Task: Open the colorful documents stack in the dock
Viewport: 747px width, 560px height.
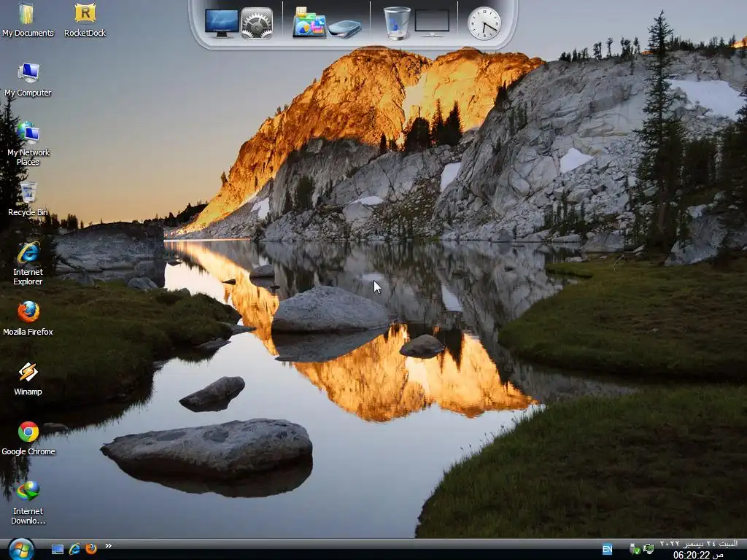Action: click(x=309, y=23)
